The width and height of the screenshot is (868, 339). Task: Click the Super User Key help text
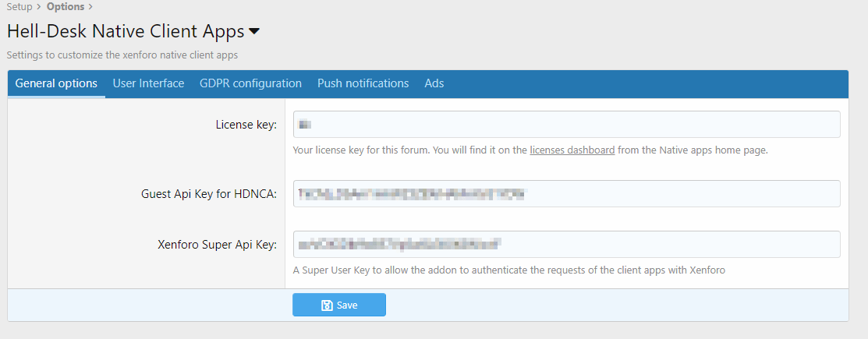[508, 270]
